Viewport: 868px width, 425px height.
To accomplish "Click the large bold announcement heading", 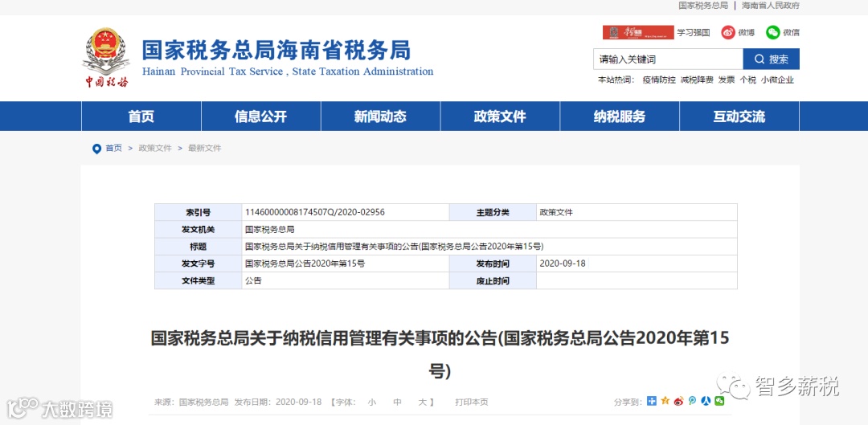I will click(x=440, y=354).
